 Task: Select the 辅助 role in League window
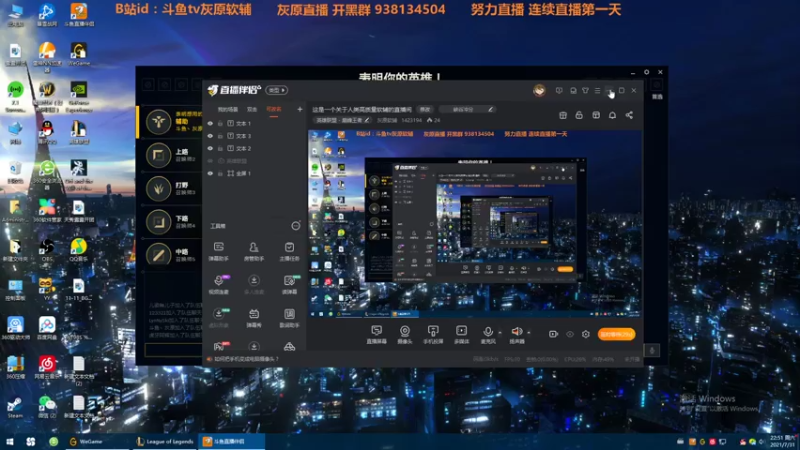[171, 121]
